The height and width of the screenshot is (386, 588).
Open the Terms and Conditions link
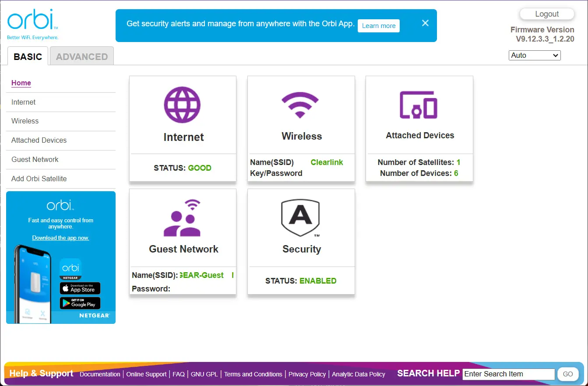pos(253,374)
